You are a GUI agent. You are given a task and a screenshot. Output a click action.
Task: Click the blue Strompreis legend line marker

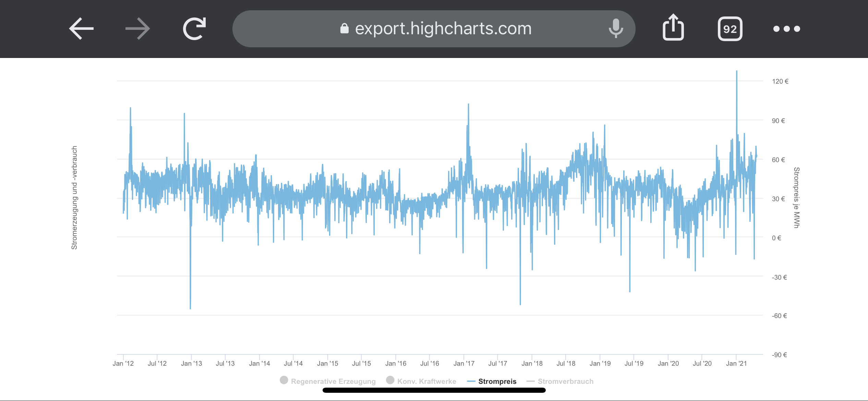(471, 381)
